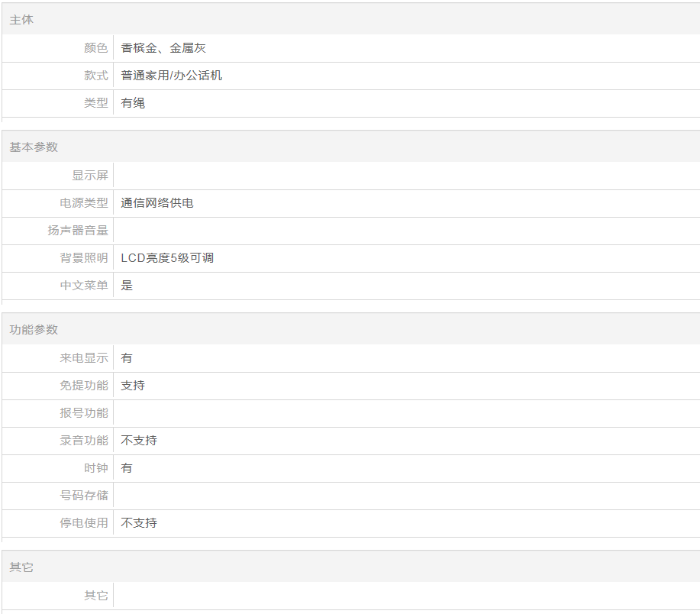Select the 有绳 type value
This screenshot has width=700, height=614.
133,103
